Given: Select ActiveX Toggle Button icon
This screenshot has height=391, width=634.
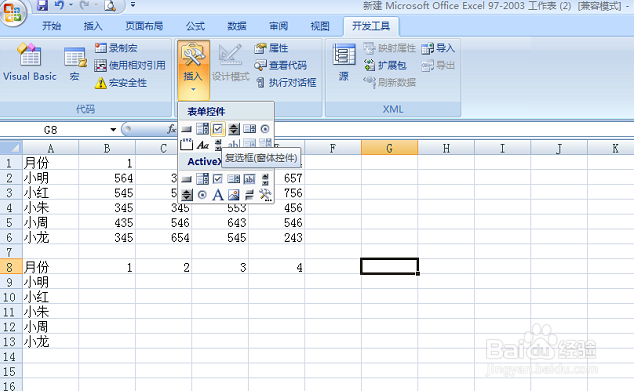Looking at the screenshot, I should [249, 195].
